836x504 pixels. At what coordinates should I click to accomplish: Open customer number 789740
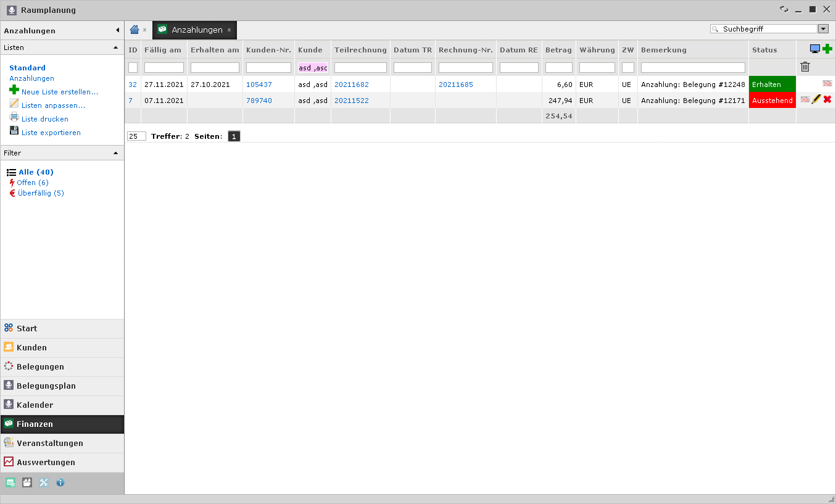point(259,101)
